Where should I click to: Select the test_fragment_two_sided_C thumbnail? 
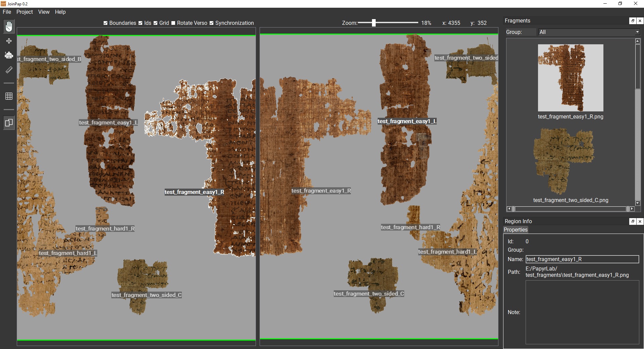point(563,161)
